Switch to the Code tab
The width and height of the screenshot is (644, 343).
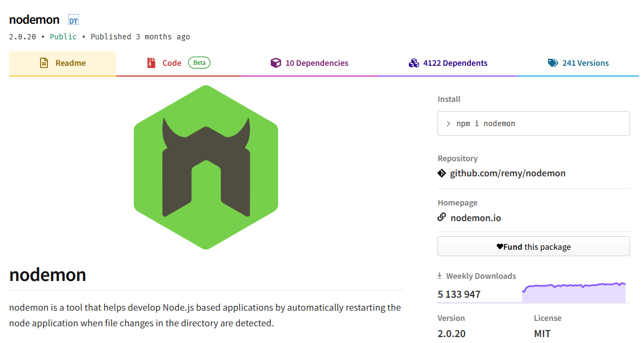pyautogui.click(x=178, y=63)
